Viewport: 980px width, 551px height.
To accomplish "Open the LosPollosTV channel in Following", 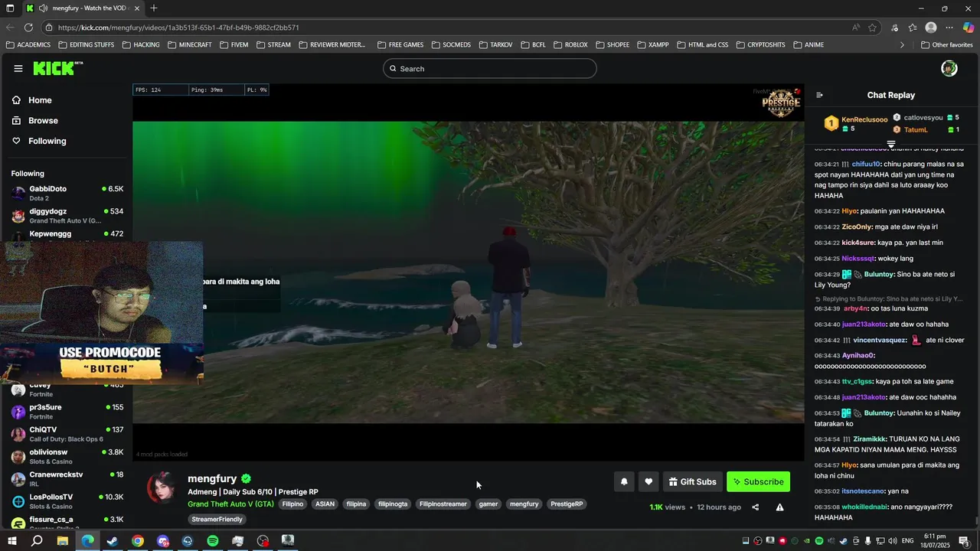I will point(67,501).
